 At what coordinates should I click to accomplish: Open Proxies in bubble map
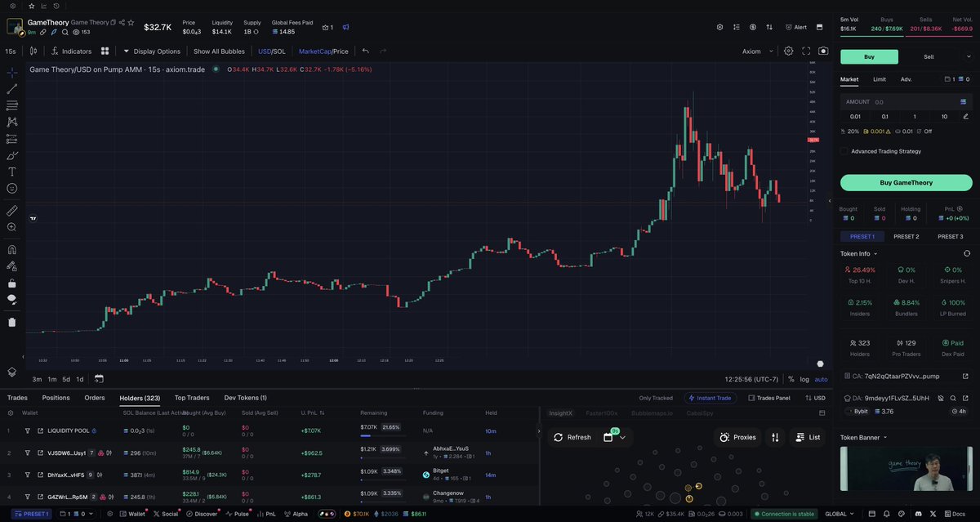tap(737, 437)
